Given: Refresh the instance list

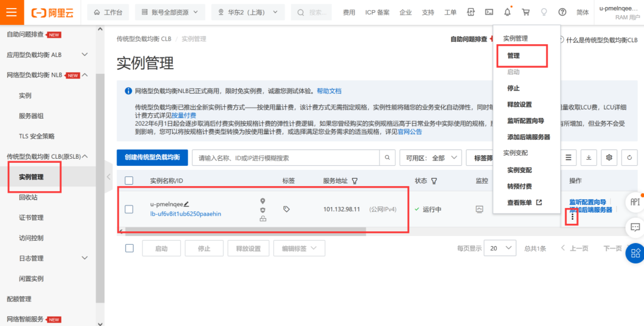Looking at the screenshot, I should click(629, 158).
